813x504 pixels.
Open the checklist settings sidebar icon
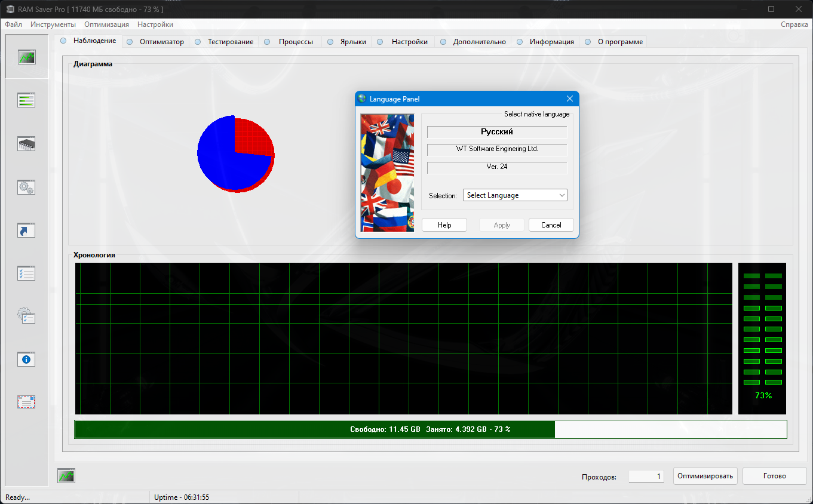(26, 273)
